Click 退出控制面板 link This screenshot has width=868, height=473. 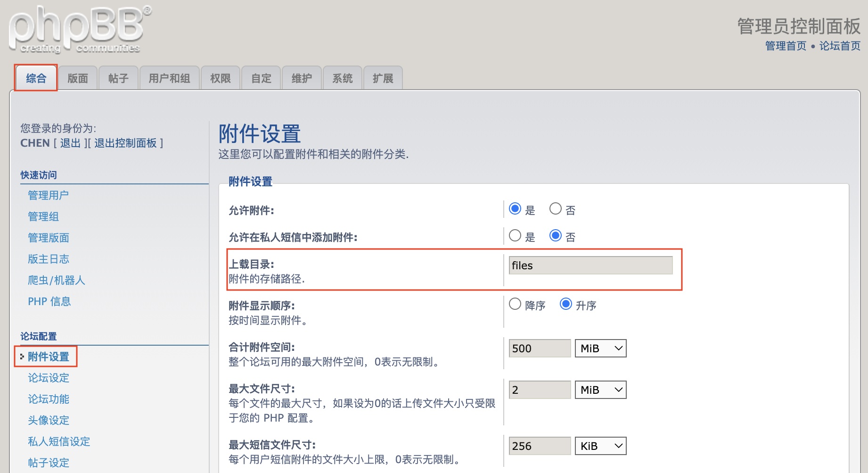pos(125,143)
